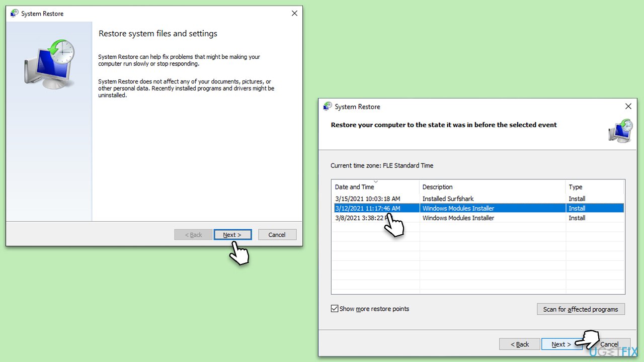Click the System Restore icon in right title bar

pos(328,107)
